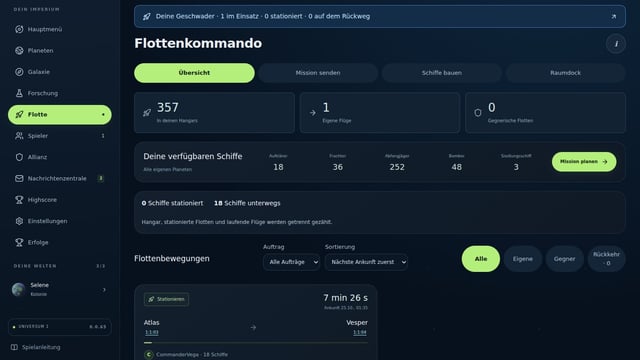This screenshot has height=360, width=640.
Task: Click rocket icon in hangar stat card
Action: [147, 113]
